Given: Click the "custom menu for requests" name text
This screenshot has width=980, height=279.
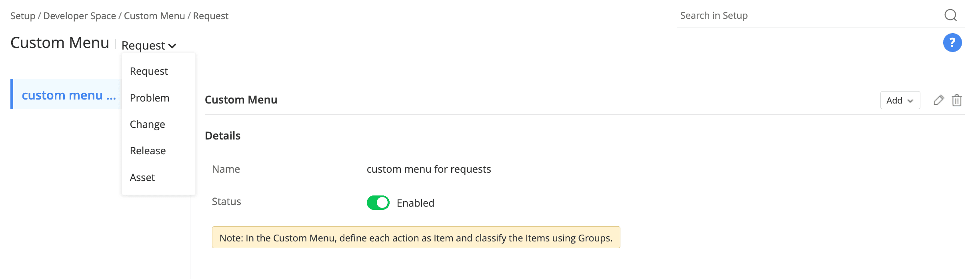Looking at the screenshot, I should [428, 169].
